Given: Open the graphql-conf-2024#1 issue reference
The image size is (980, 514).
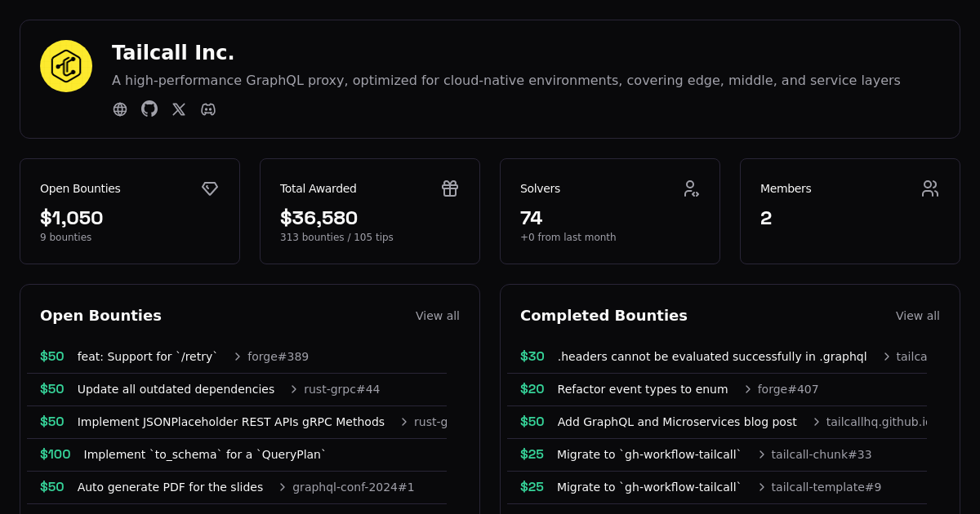Looking at the screenshot, I should pos(353,487).
